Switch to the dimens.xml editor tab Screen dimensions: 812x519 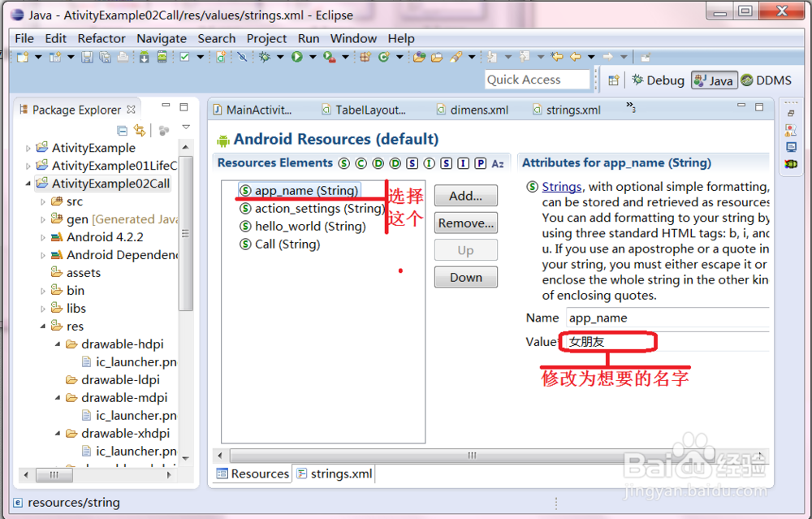pos(473,110)
